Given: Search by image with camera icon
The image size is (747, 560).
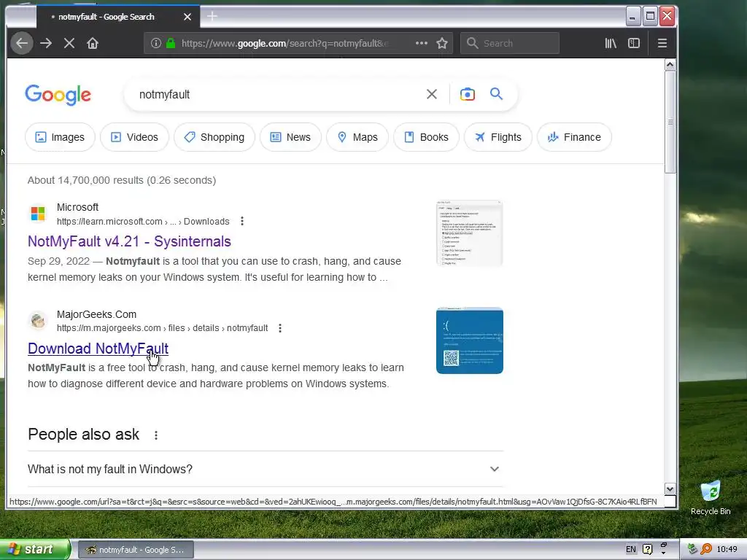Looking at the screenshot, I should click(x=468, y=94).
